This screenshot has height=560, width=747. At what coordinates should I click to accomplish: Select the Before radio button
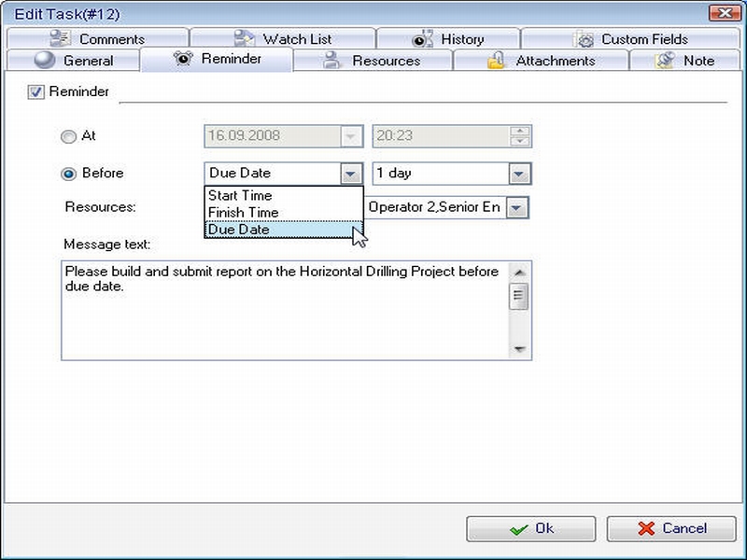click(x=68, y=174)
